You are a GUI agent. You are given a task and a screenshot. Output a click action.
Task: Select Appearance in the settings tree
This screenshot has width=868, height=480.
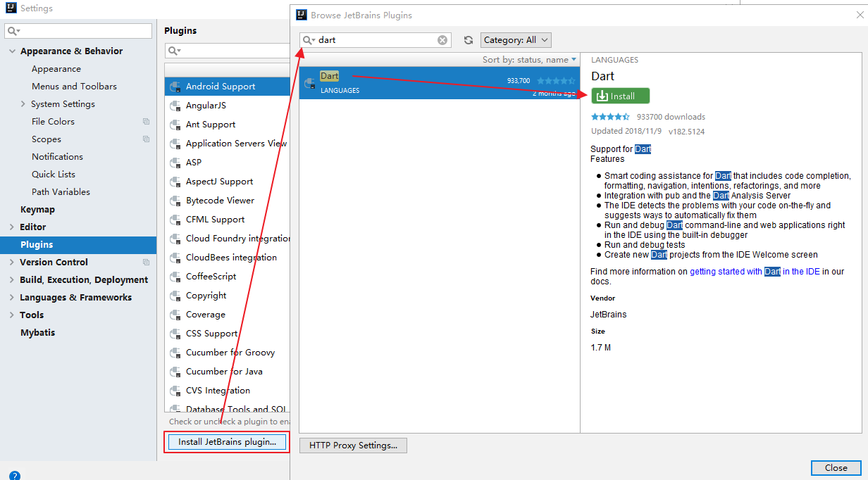pyautogui.click(x=56, y=69)
